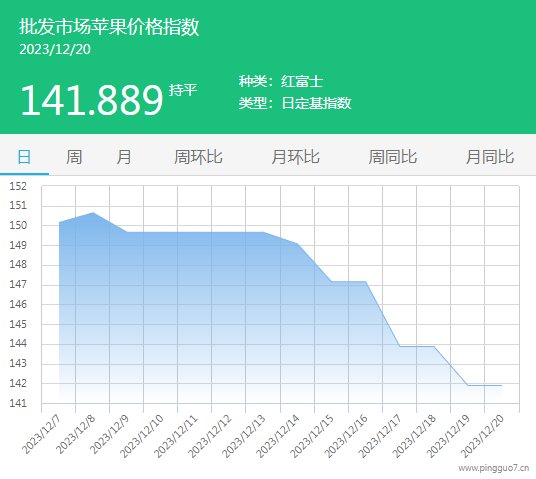Open the 周环比 tab

[x=198, y=157]
